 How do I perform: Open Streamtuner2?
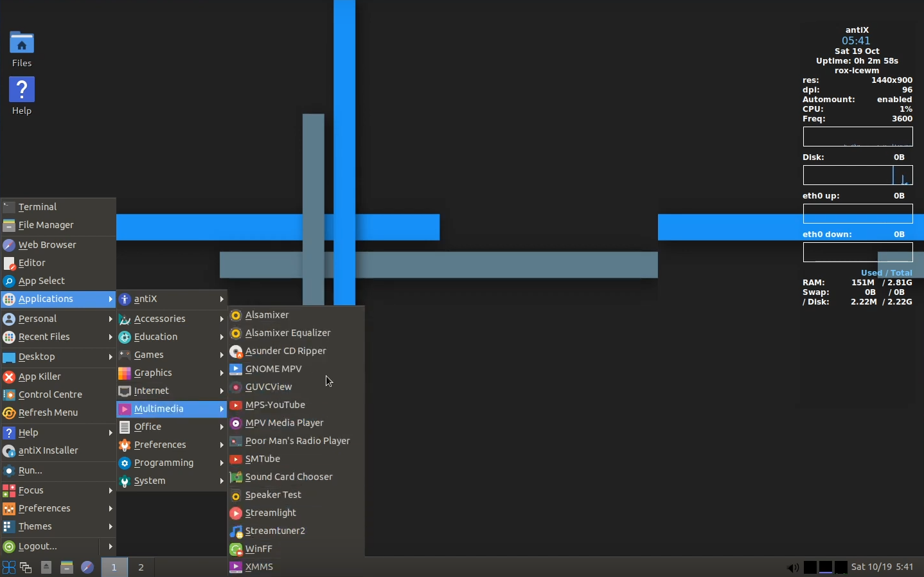[297, 531]
